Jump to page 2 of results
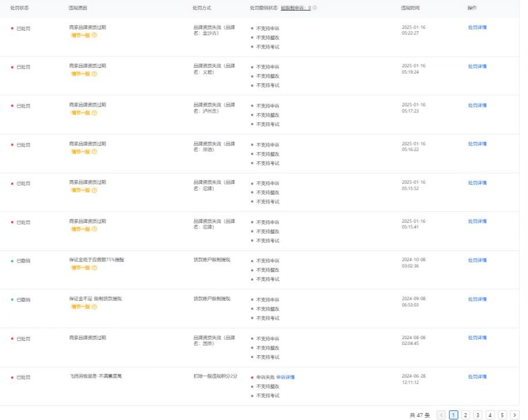 pos(465,415)
